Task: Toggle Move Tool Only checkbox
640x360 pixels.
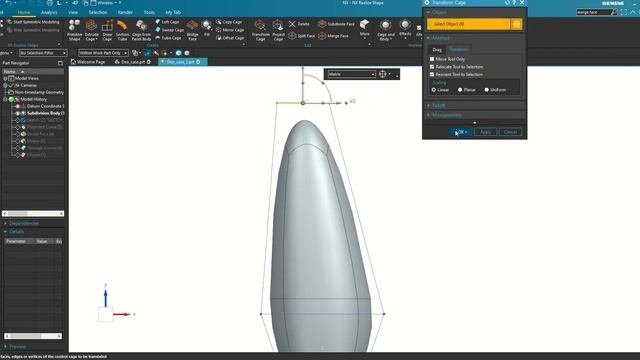Action: [432, 59]
